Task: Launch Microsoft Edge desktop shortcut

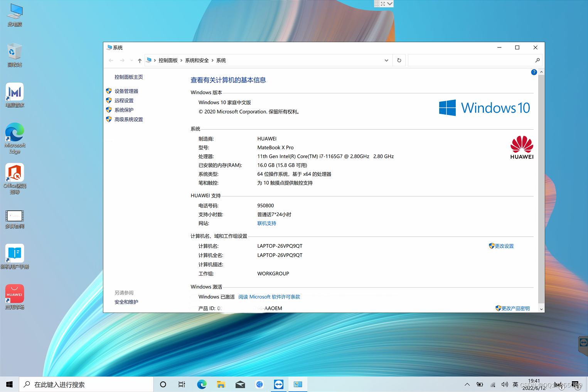Action: point(15,138)
